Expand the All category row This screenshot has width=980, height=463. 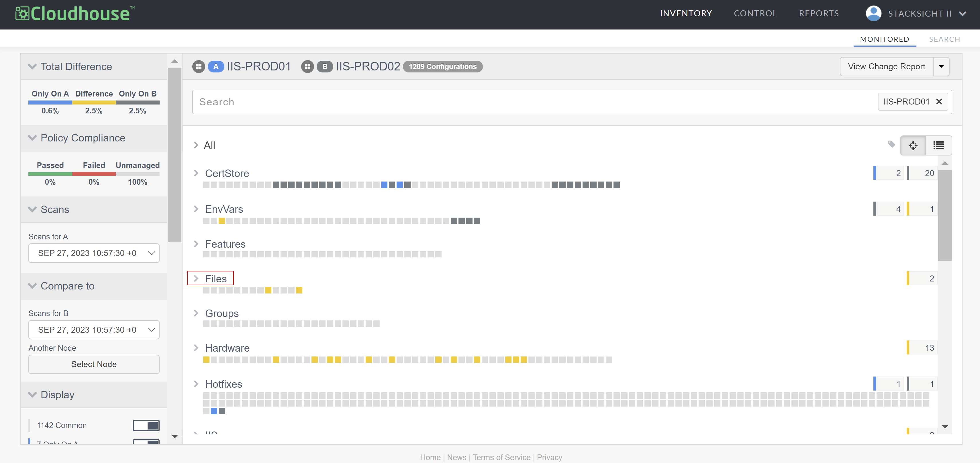[196, 145]
